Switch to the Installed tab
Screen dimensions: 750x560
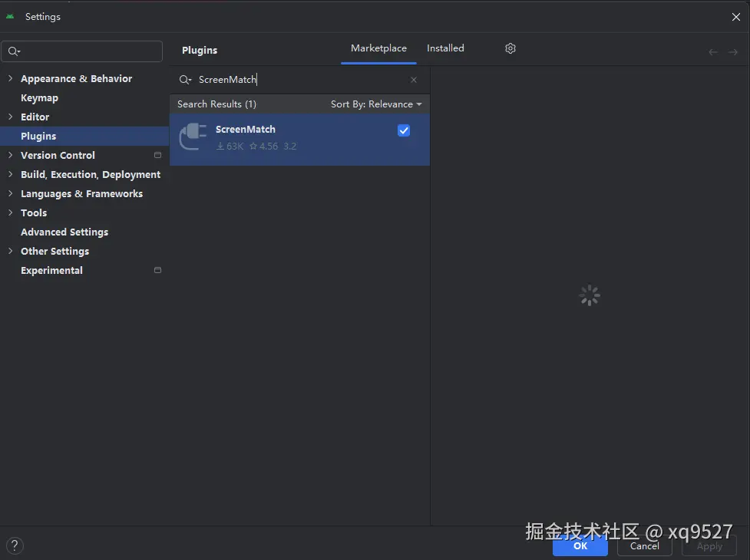click(445, 48)
